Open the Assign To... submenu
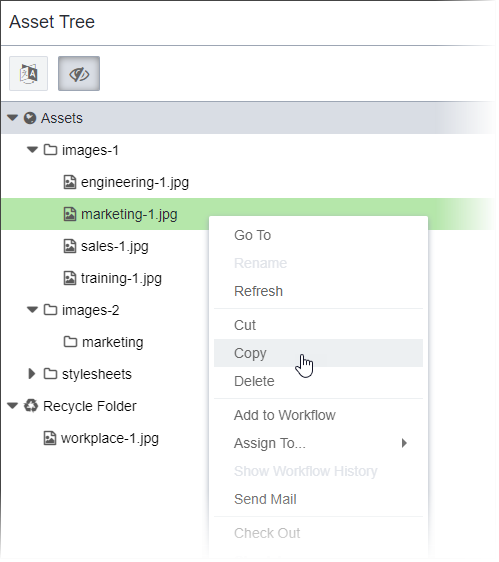Viewport: 499px width, 562px height. pos(319,443)
